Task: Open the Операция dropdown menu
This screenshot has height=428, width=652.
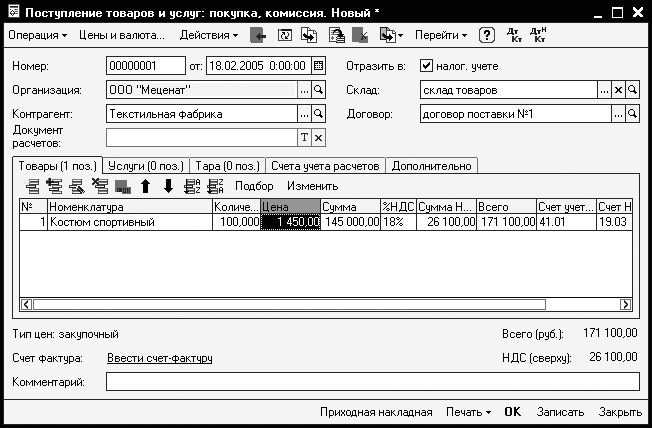Action: pyautogui.click(x=37, y=35)
